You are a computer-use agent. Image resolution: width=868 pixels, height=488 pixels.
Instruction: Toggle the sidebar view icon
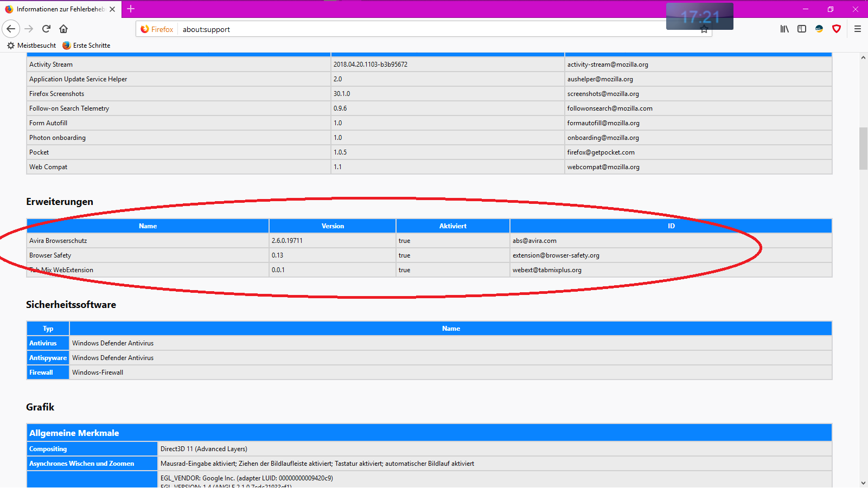pos(802,29)
